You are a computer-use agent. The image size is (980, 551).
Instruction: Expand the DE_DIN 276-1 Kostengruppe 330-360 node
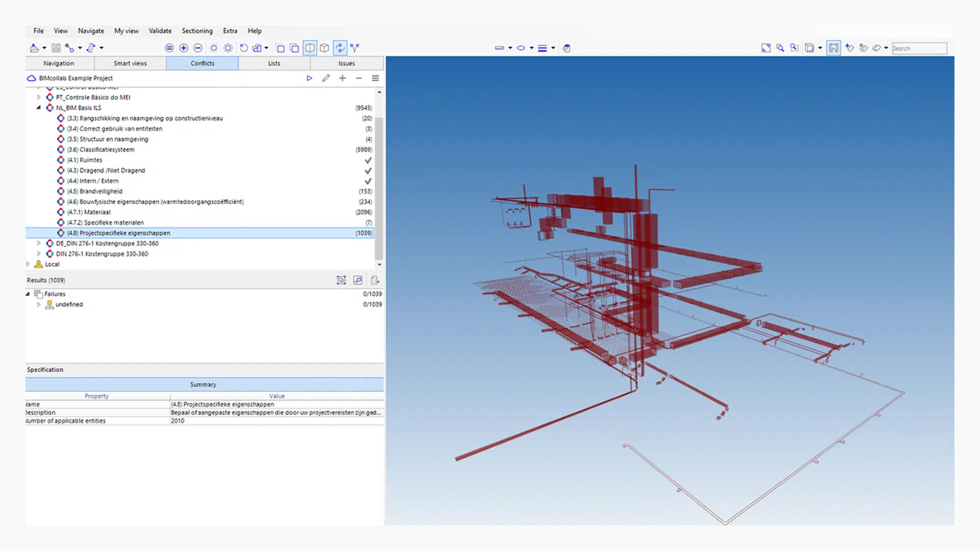[39, 243]
